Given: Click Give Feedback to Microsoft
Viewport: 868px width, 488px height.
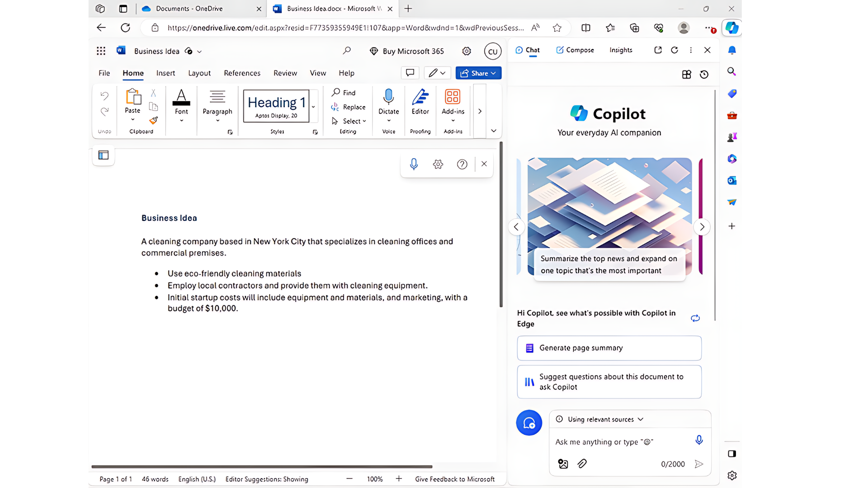Looking at the screenshot, I should pos(455,479).
